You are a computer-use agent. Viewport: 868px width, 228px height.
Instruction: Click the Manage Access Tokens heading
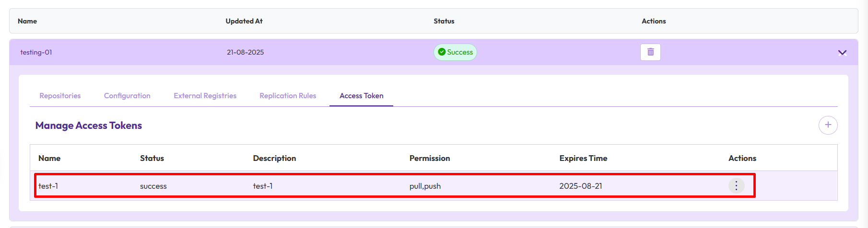(89, 125)
